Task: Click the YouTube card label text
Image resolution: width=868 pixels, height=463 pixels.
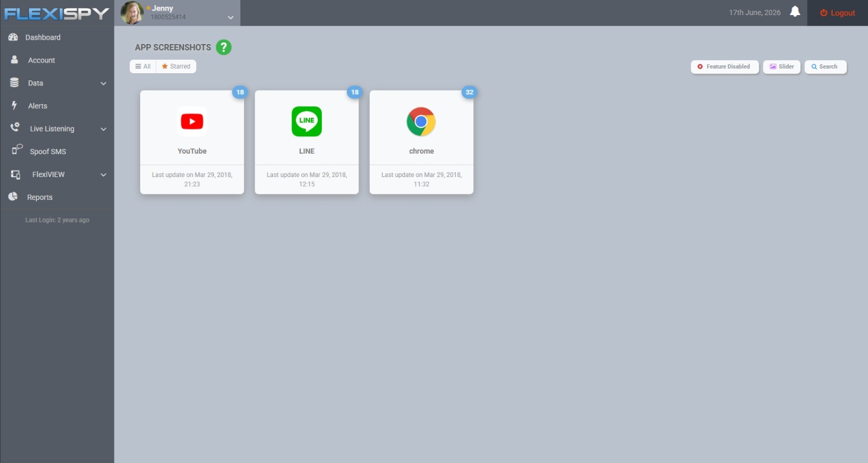Action: 192,151
